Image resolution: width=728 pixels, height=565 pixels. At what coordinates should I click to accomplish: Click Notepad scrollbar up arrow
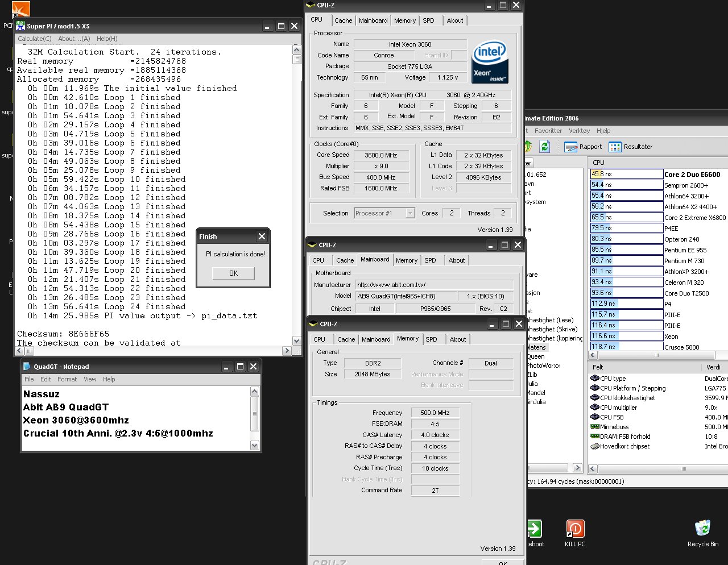pyautogui.click(x=254, y=392)
